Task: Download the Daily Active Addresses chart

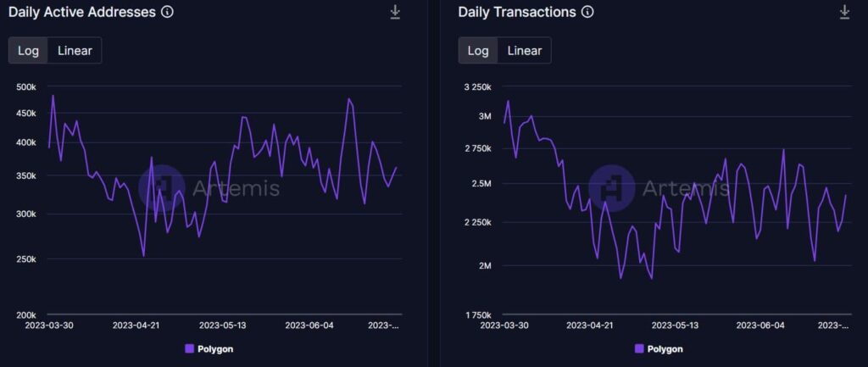Action: coord(395,12)
